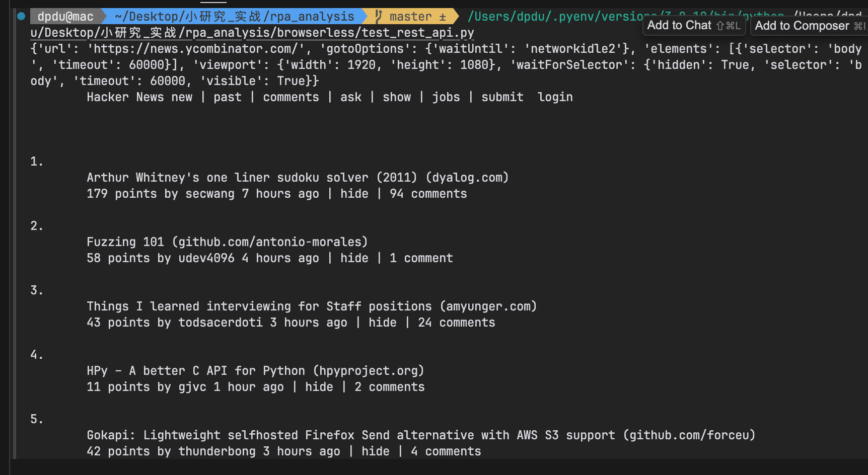This screenshot has width=868, height=475.
Task: Click '58 points by udev4096' text
Action: click(161, 258)
